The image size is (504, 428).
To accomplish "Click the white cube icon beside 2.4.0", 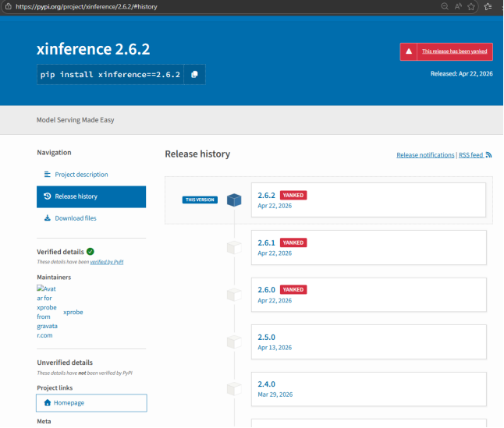I will coord(234,389).
